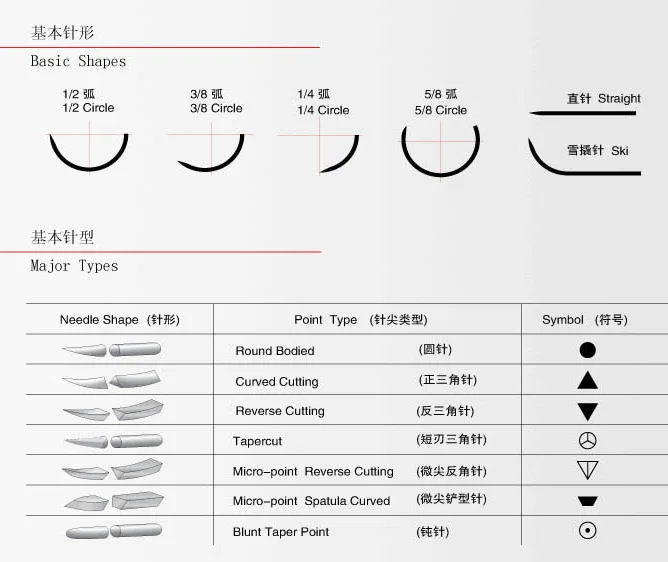Click the Needle Shape column header
The image size is (668, 562).
click(x=119, y=320)
